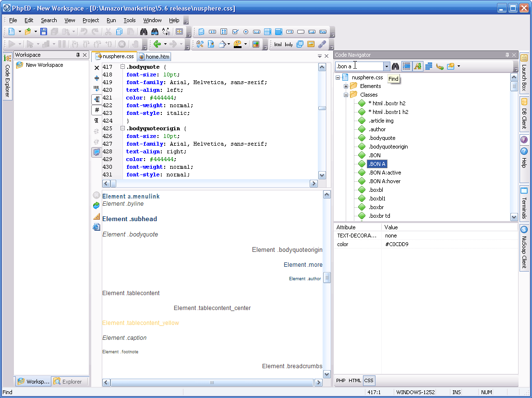
Task: Toggle the grouped view button in Code Navigator
Action: click(x=407, y=66)
